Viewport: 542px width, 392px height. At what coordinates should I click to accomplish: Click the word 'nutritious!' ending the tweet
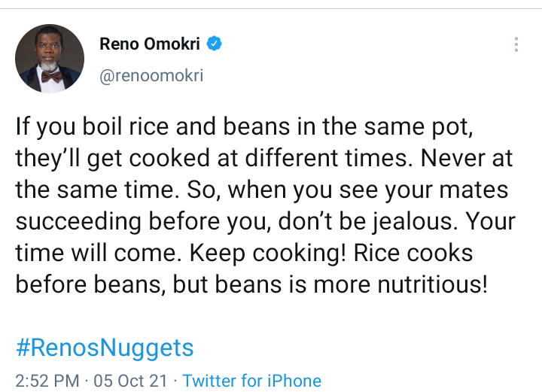(432, 284)
